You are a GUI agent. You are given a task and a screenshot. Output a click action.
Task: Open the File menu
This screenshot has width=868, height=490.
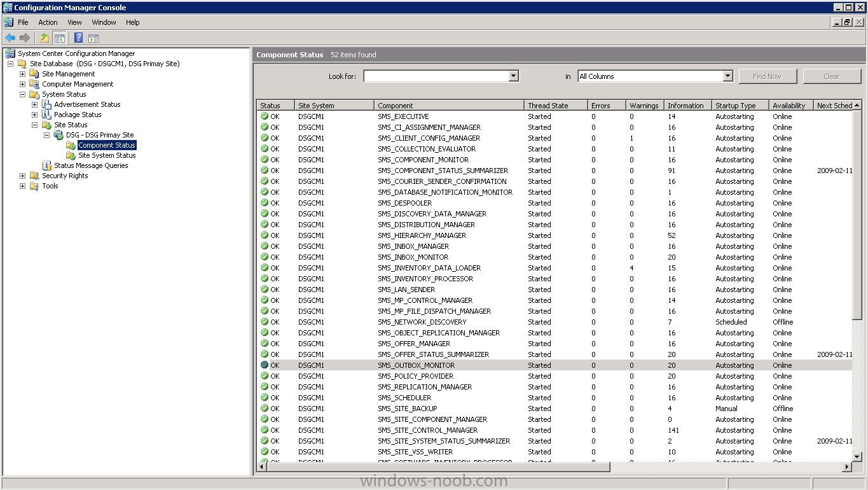23,22
